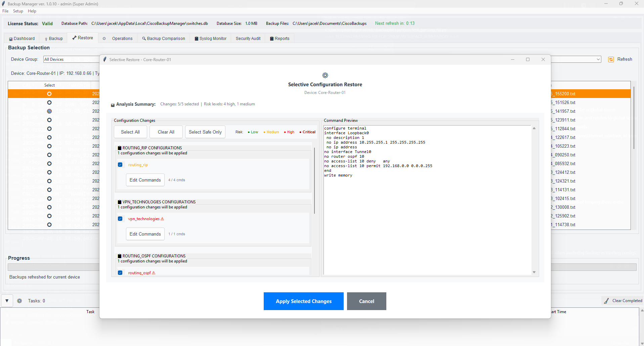The height and width of the screenshot is (346, 644).
Task: Uncheck the vpn_technologies checkbox
Action: pos(120,219)
